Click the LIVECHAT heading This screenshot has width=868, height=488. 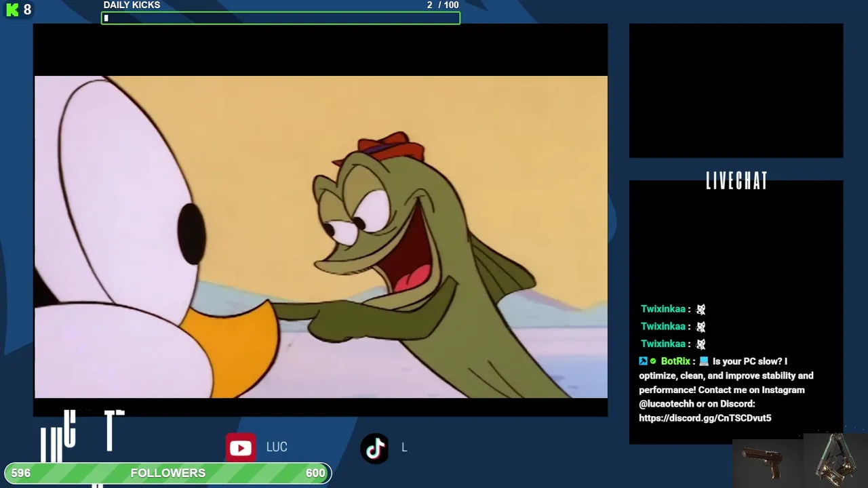736,181
